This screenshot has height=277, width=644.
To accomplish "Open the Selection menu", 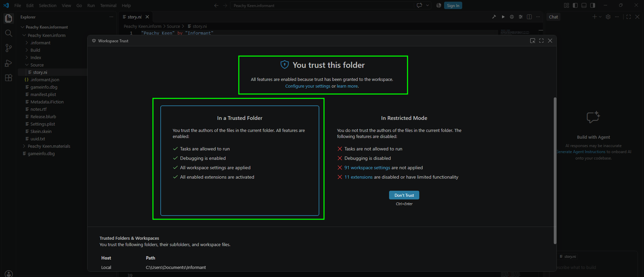I will (x=48, y=5).
